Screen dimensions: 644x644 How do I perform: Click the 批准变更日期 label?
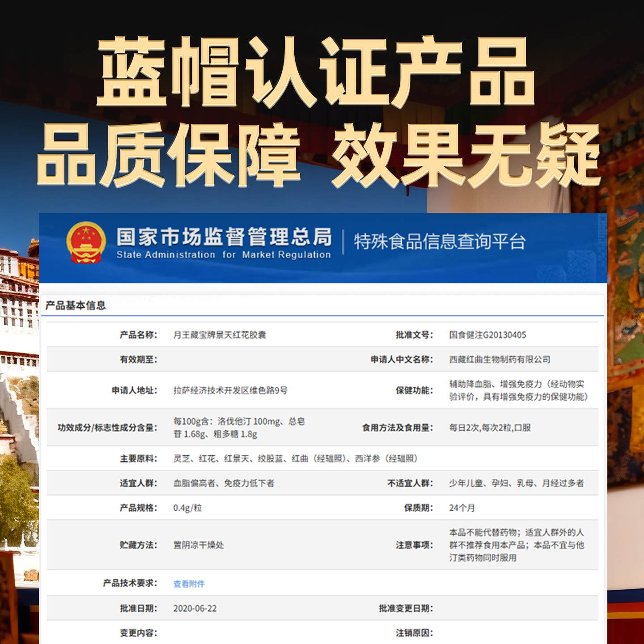click(406, 608)
